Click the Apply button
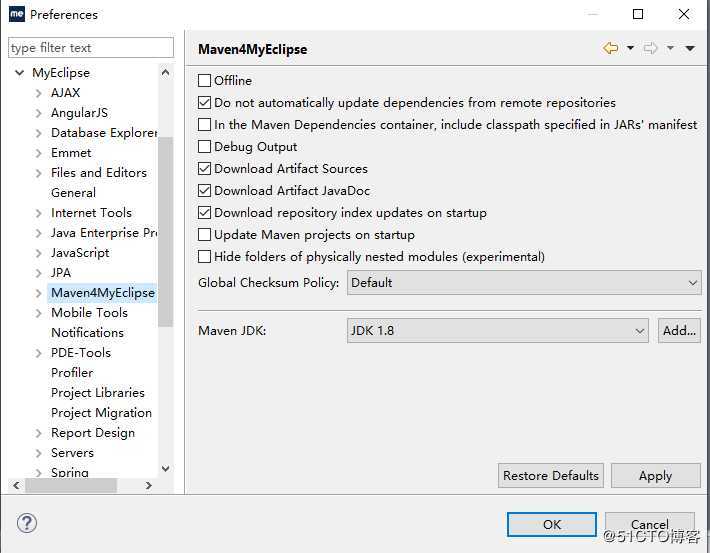710x553 pixels. coord(656,476)
